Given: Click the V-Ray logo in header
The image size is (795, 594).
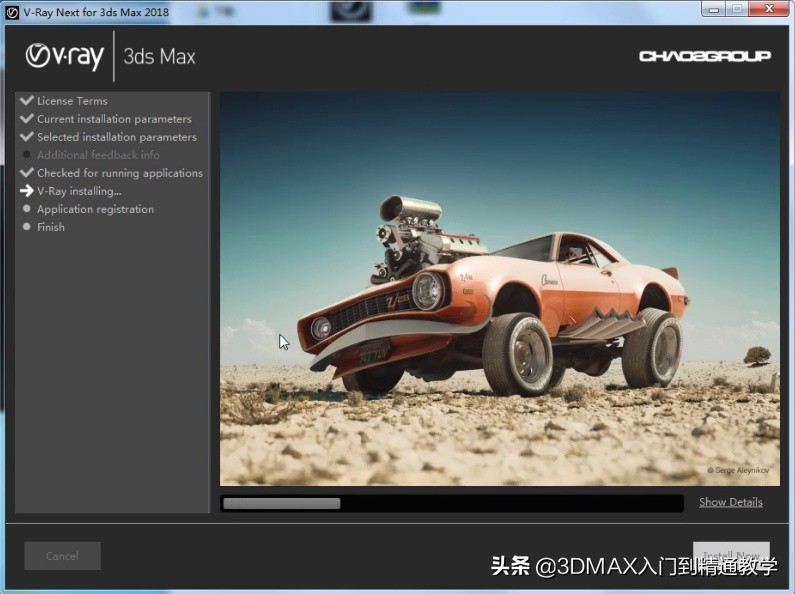Looking at the screenshot, I should tap(65, 56).
